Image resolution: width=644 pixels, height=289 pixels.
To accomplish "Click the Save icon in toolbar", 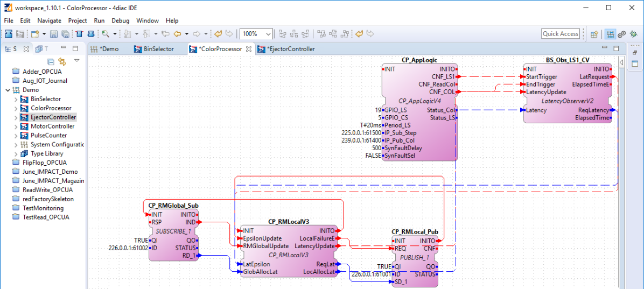I will coord(54,34).
